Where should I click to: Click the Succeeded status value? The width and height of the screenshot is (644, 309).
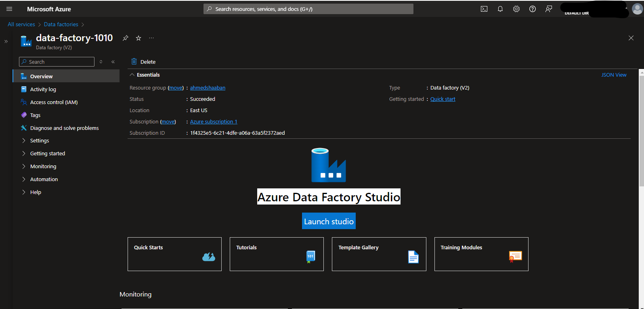click(x=203, y=99)
